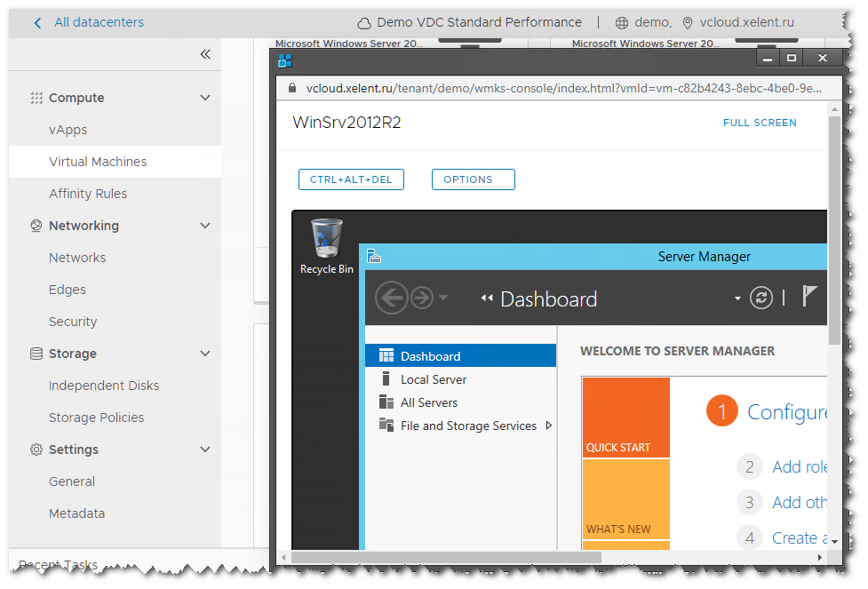Click the console window app icon
Viewport: 868px width, 589px height.
click(284, 61)
